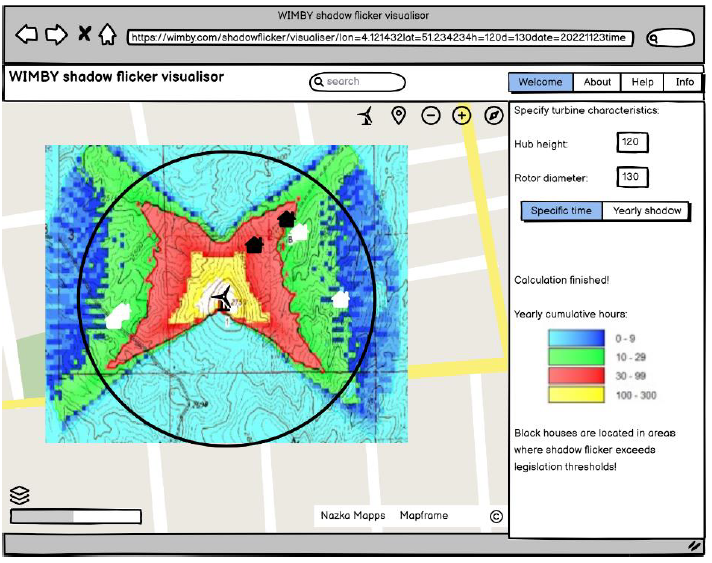Switch to Specific time mode
The image size is (712, 563).
(561, 211)
